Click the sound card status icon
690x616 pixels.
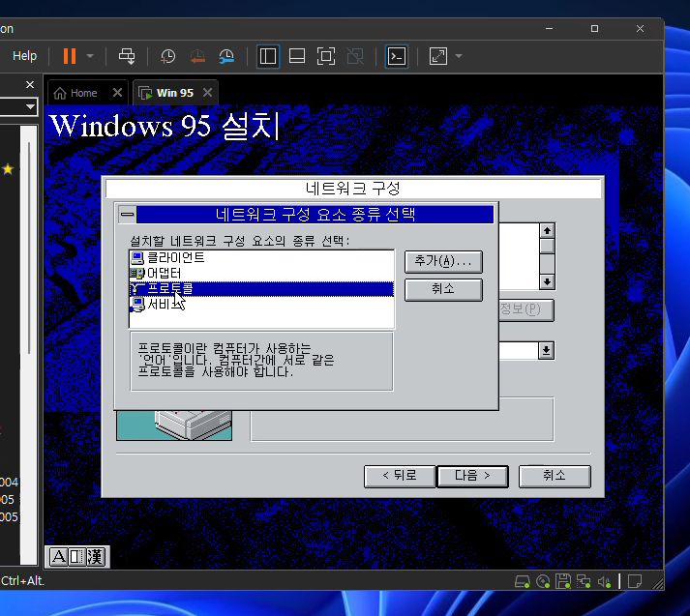pyautogui.click(x=604, y=582)
